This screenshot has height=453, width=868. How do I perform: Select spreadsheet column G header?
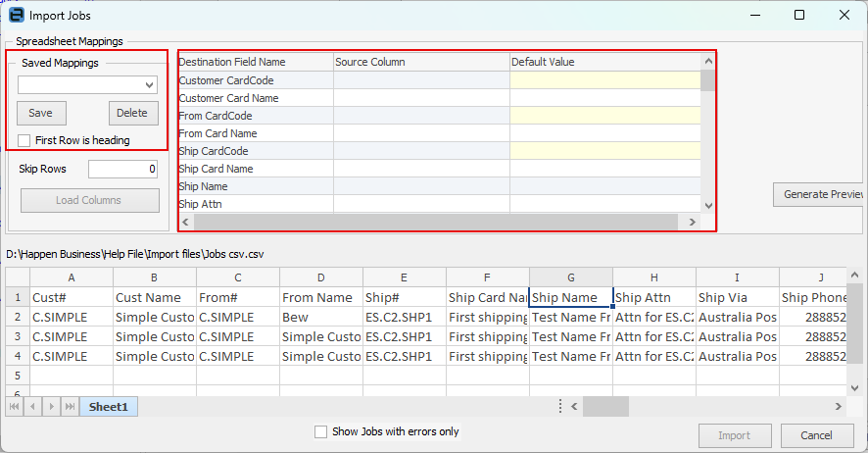(571, 277)
